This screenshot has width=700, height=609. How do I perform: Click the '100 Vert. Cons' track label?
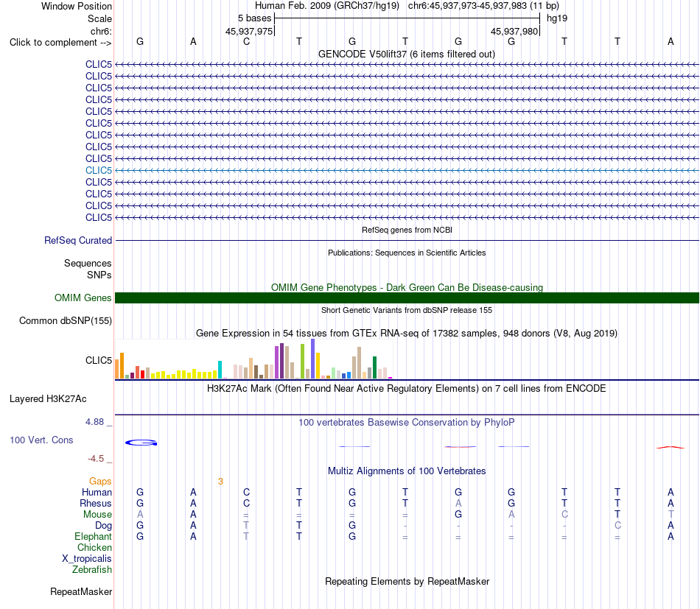tap(41, 440)
